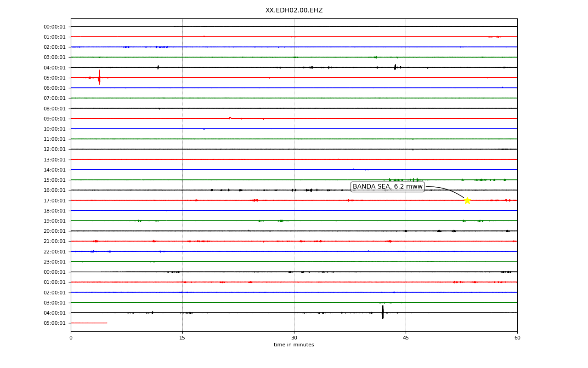Click the 03:00:01 label near bottom

point(55,303)
